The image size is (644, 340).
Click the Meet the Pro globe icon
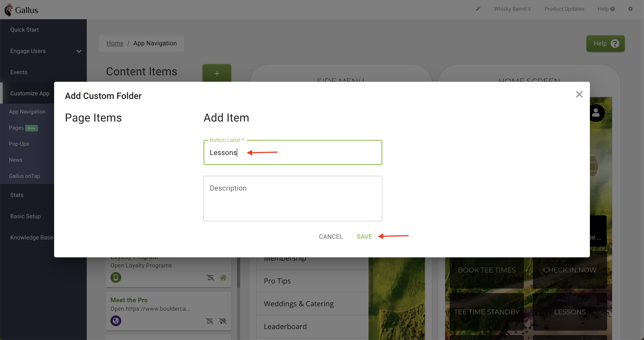pyautogui.click(x=116, y=321)
